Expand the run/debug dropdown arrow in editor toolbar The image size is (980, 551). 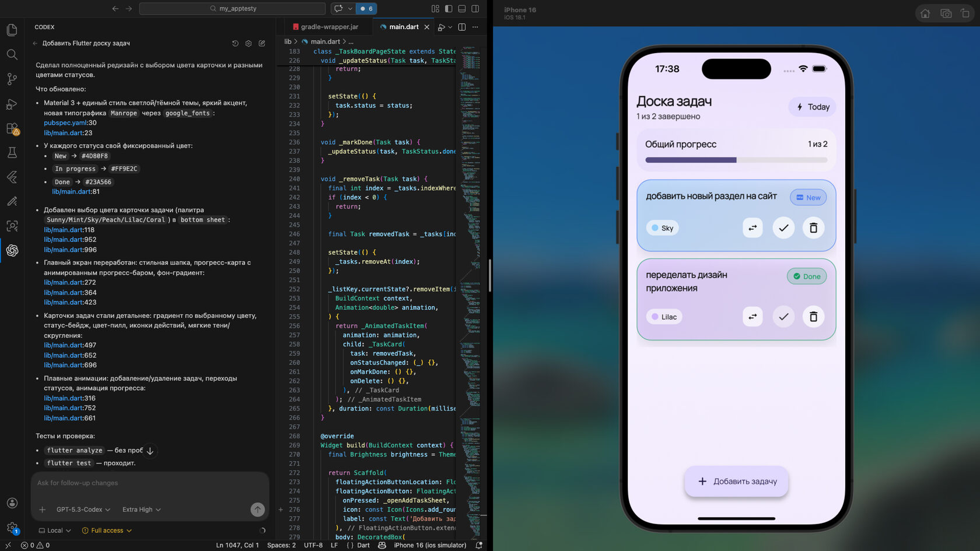[450, 27]
